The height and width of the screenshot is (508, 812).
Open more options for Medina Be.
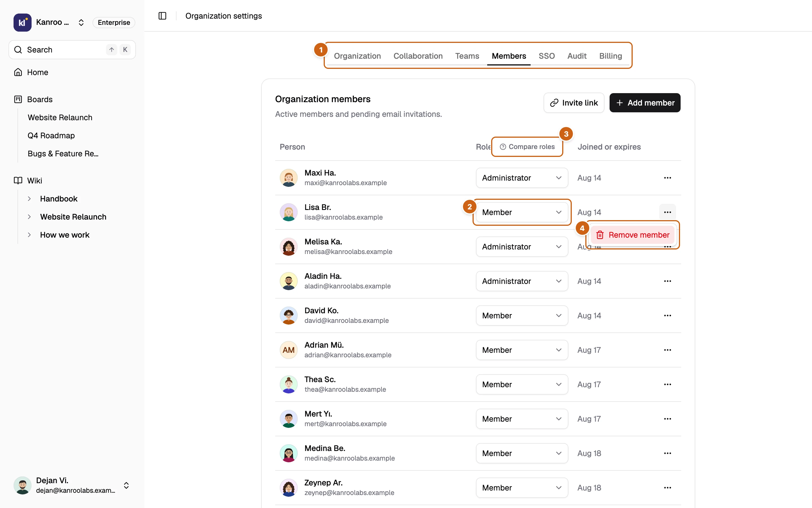tap(667, 453)
